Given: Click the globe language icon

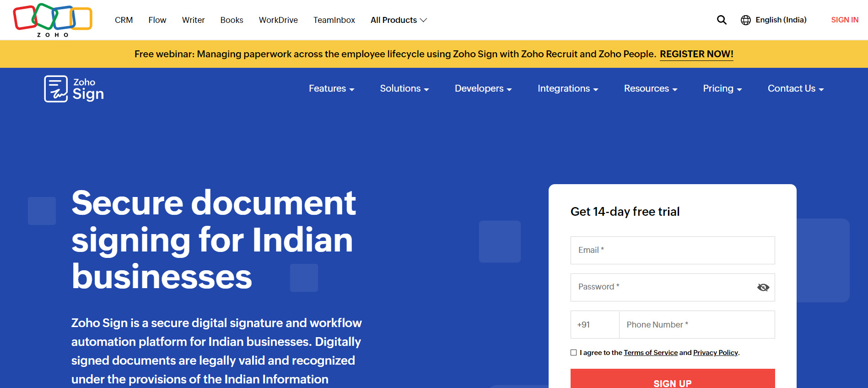Looking at the screenshot, I should (x=746, y=20).
